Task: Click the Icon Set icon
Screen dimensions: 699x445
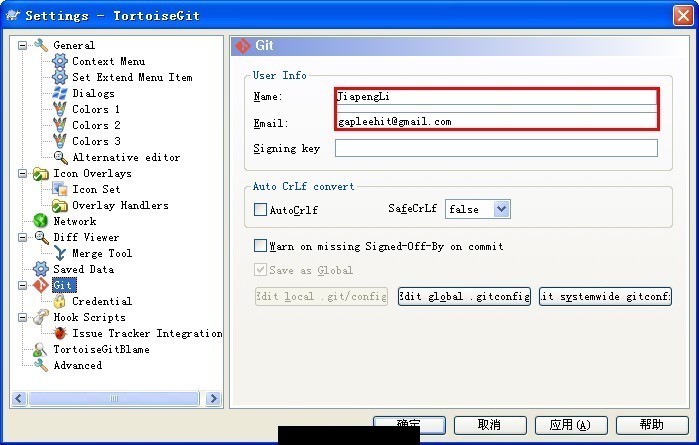Action: 60,190
